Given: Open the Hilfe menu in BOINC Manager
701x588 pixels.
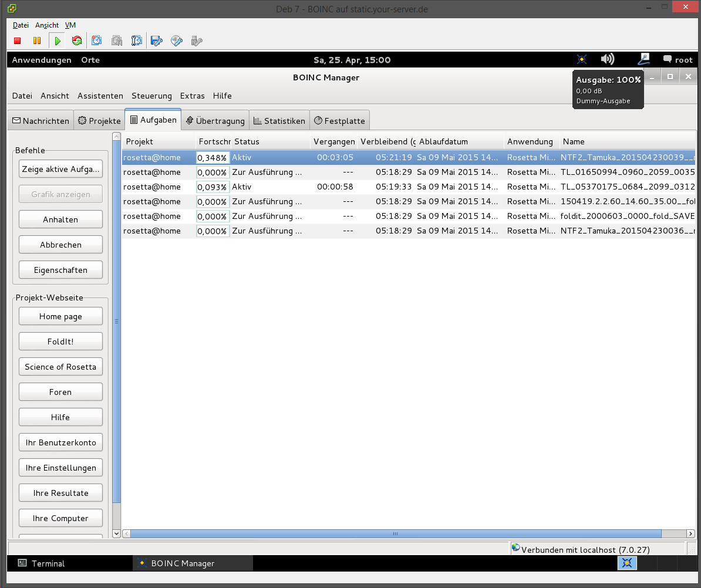Looking at the screenshot, I should 222,96.
